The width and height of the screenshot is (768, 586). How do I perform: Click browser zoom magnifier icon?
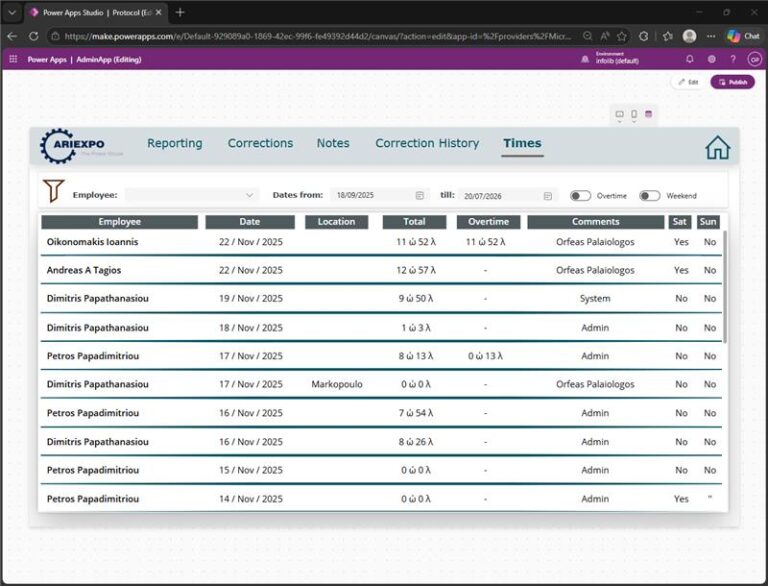coord(587,36)
